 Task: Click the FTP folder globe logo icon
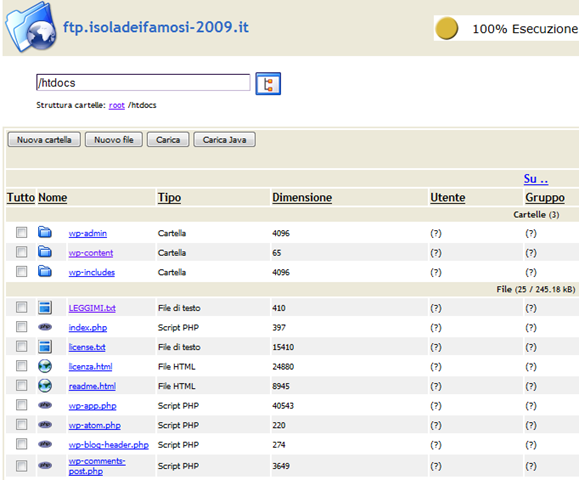coord(31,28)
